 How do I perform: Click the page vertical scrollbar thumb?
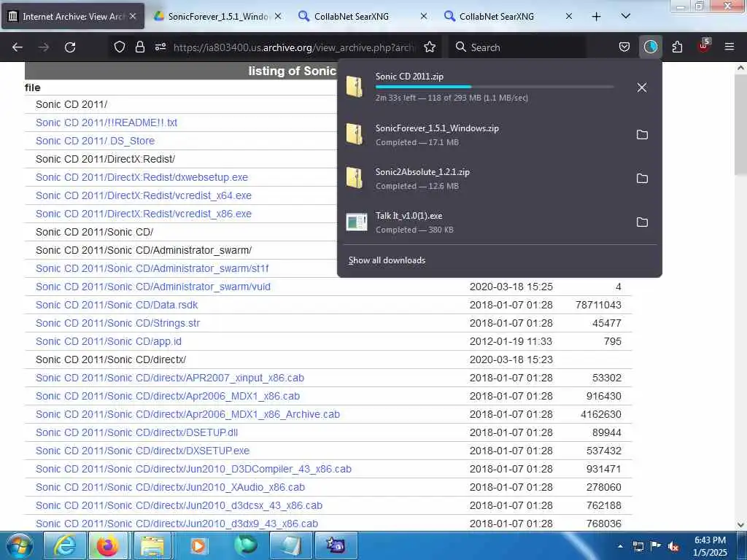(x=741, y=125)
